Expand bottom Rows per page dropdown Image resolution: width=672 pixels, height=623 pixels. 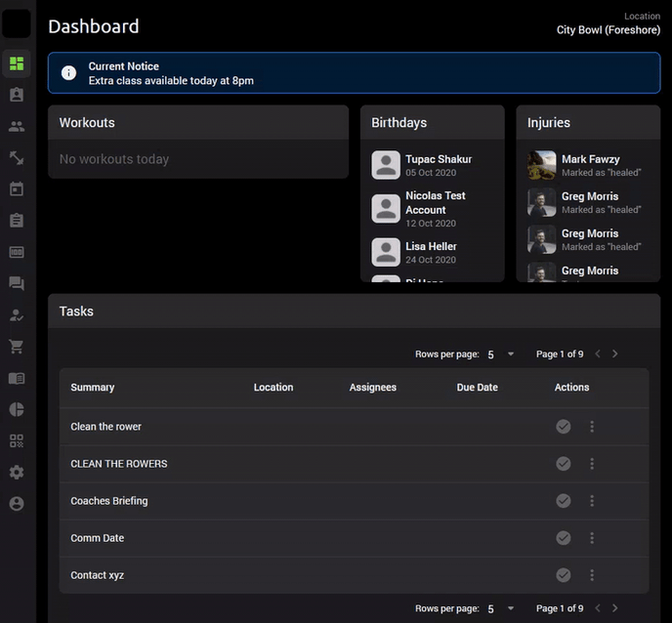coord(500,608)
